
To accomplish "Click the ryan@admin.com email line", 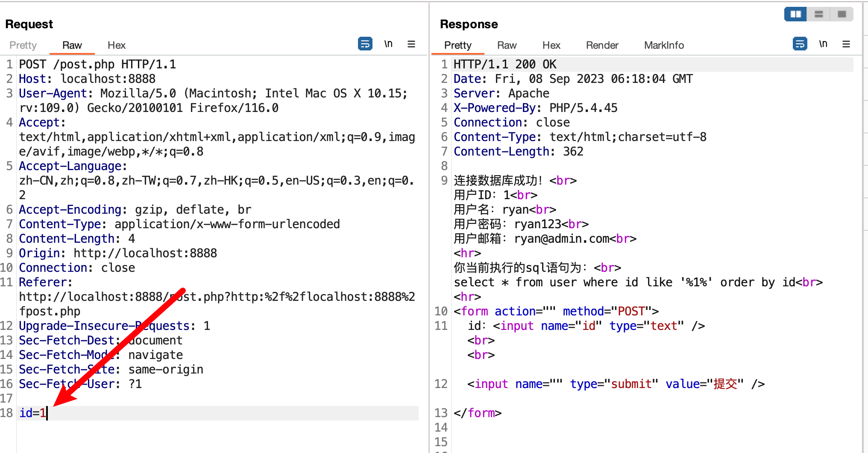I will coord(545,238).
